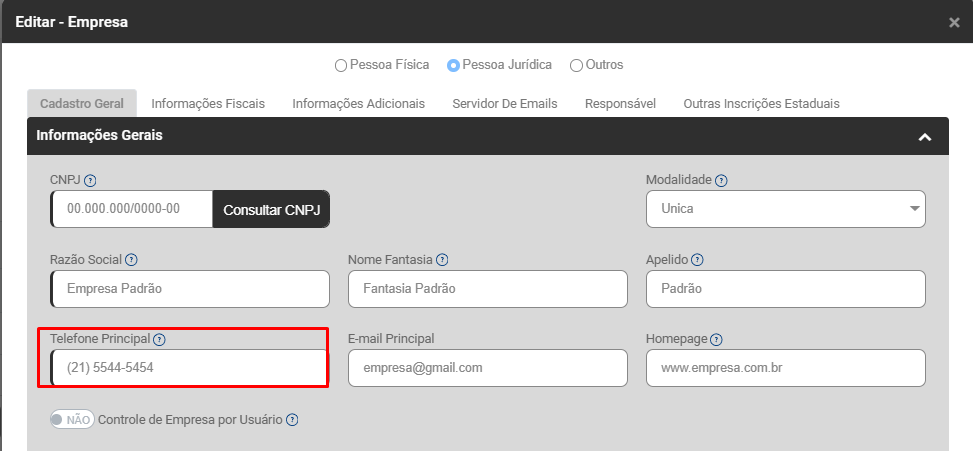Click help icon for Controle de Empresa por Usuário

click(292, 420)
